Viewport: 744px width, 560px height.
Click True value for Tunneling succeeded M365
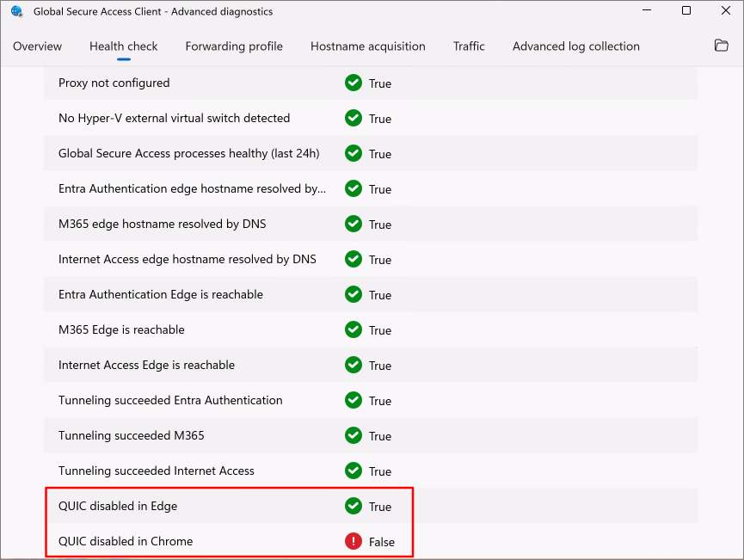(x=380, y=437)
